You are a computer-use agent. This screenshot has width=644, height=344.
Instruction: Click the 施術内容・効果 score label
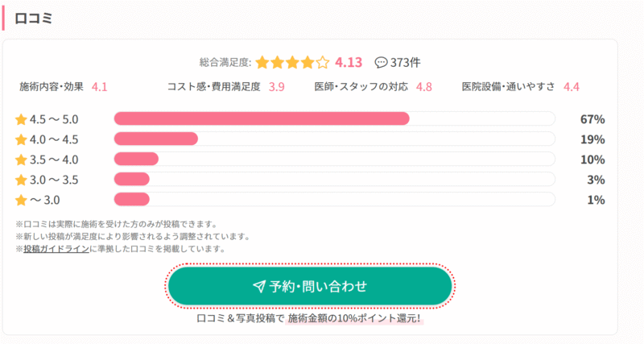52,86
